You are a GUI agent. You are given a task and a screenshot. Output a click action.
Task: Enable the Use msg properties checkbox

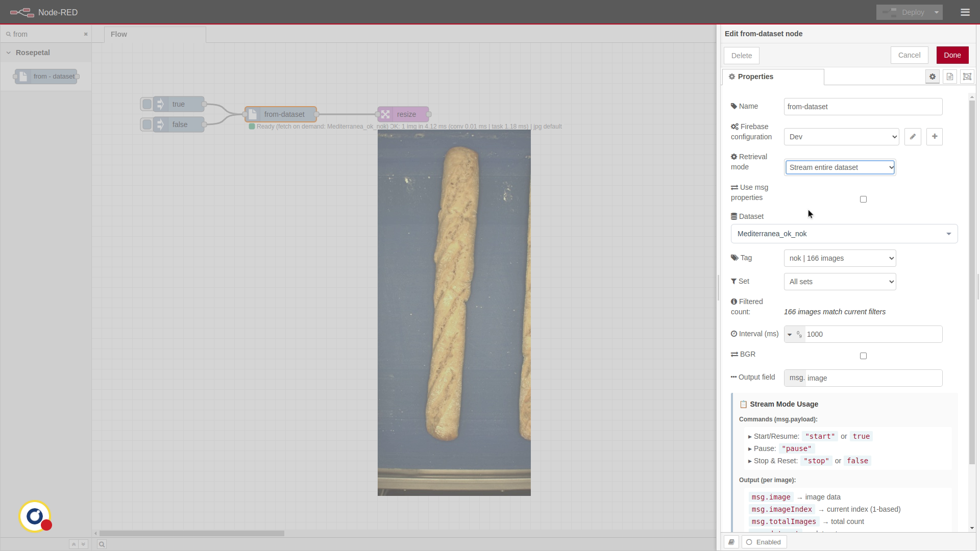pyautogui.click(x=863, y=199)
